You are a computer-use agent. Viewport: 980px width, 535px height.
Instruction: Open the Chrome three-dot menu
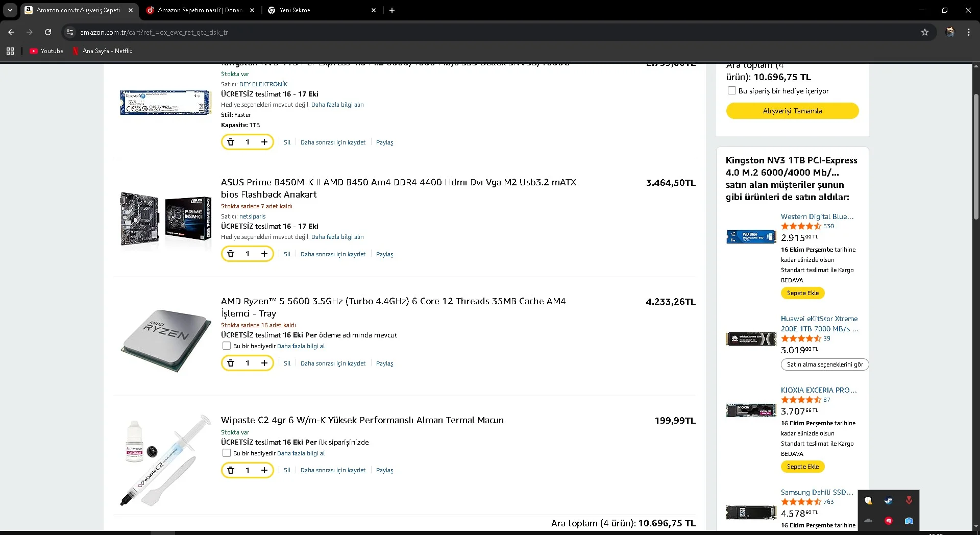[969, 32]
